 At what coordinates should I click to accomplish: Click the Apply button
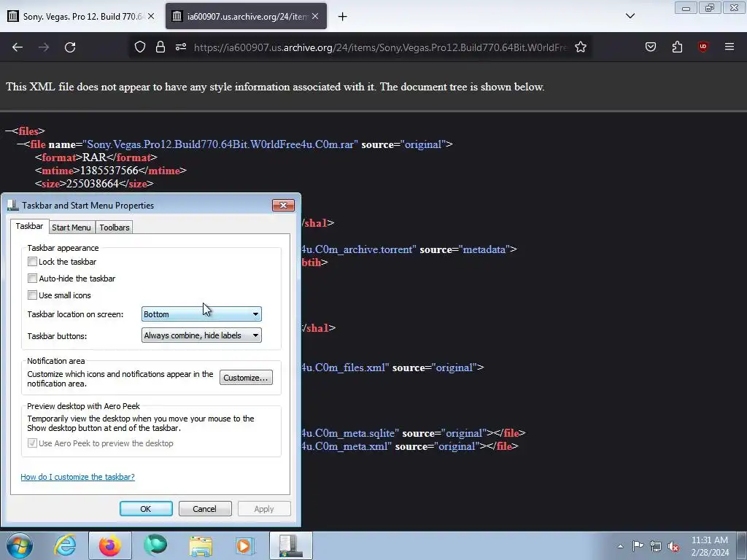click(x=264, y=508)
